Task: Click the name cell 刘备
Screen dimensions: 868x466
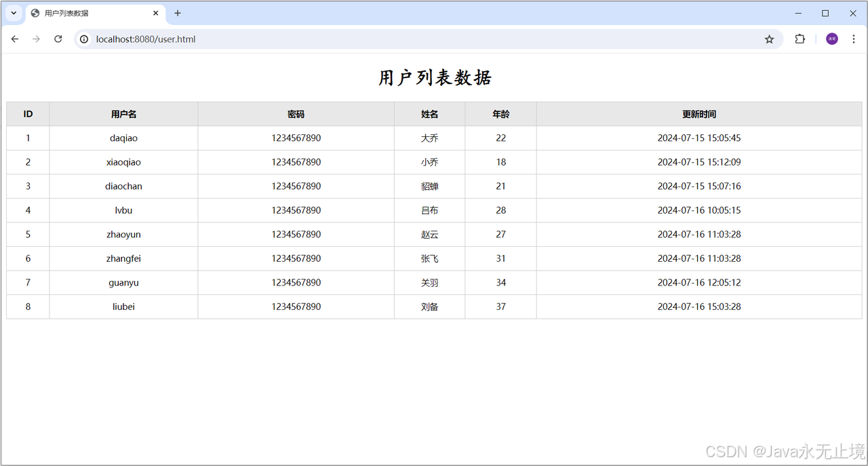Action: 430,307
